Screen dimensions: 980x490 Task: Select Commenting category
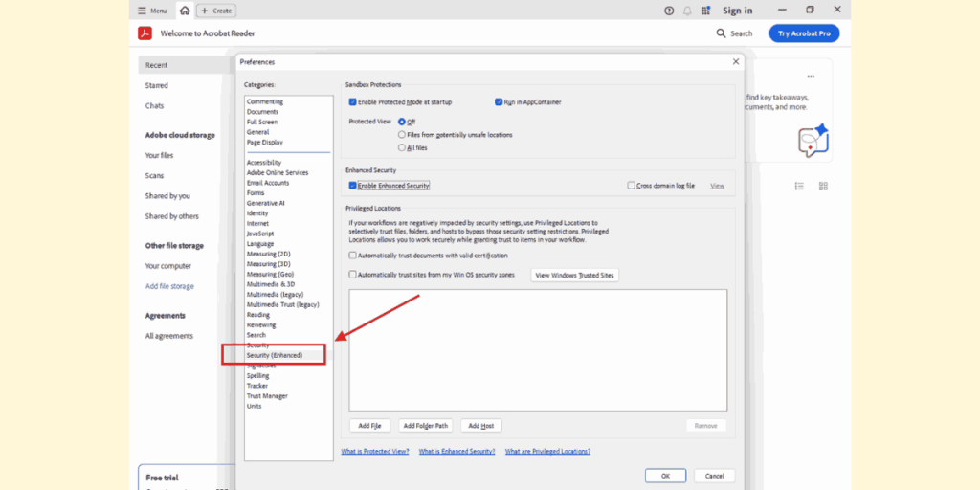click(265, 101)
